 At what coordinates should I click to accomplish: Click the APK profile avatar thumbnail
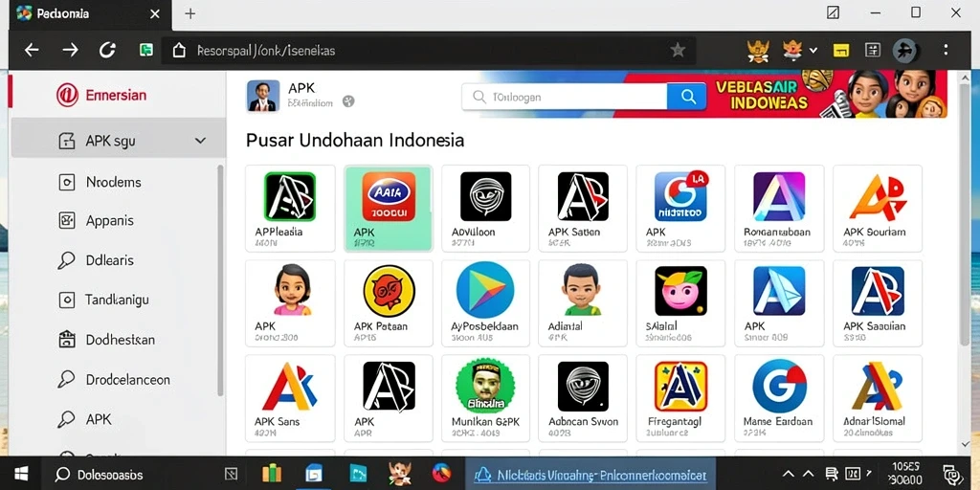pos(263,97)
